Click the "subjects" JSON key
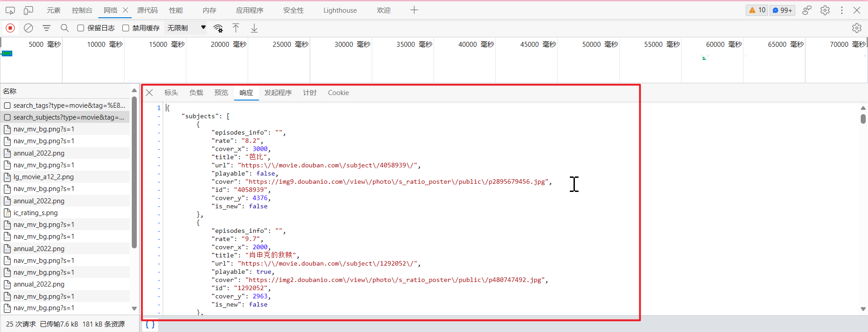This screenshot has width=868, height=332. coord(202,116)
